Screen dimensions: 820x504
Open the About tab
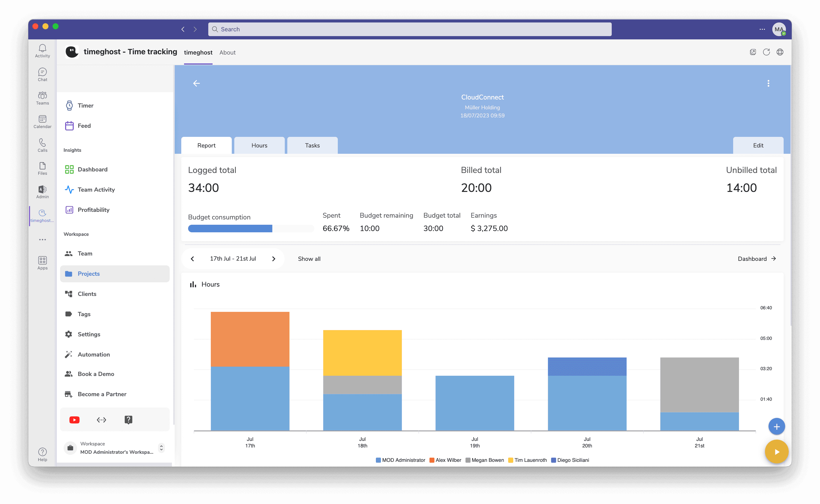click(227, 52)
